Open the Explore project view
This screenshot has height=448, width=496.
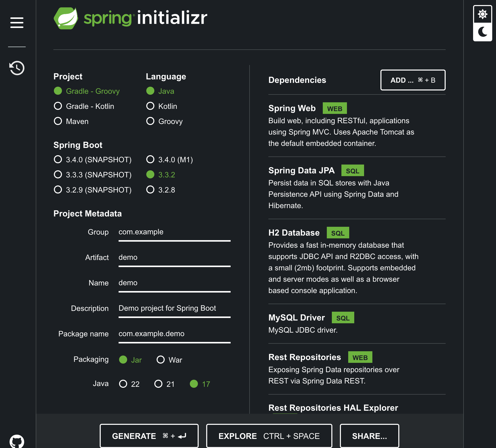point(269,436)
